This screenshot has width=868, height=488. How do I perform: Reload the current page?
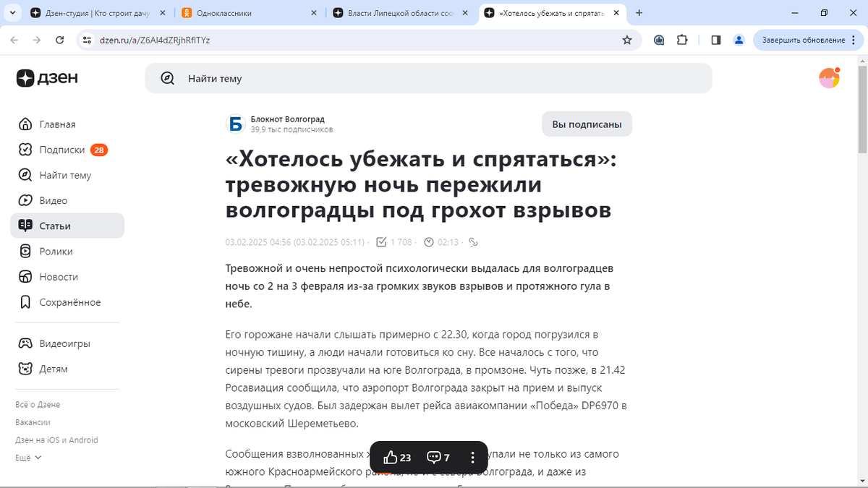[59, 40]
